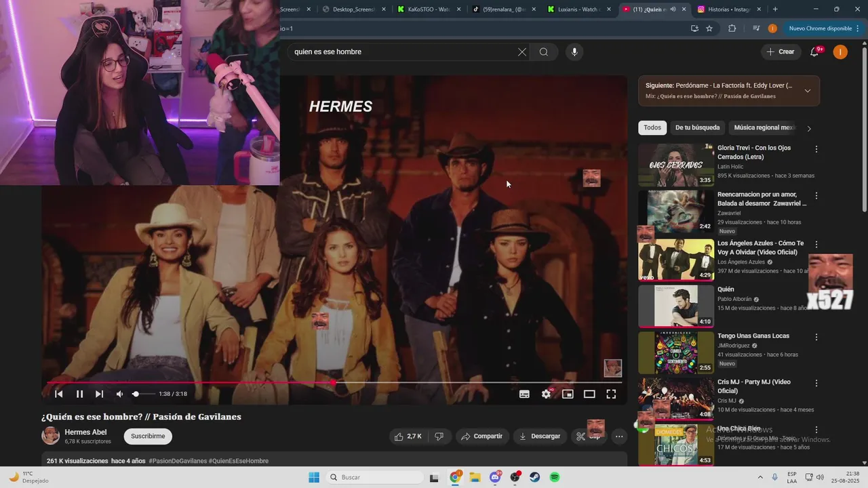Switch to miniplayer mode
Image resolution: width=868 pixels, height=488 pixels.
pyautogui.click(x=568, y=394)
